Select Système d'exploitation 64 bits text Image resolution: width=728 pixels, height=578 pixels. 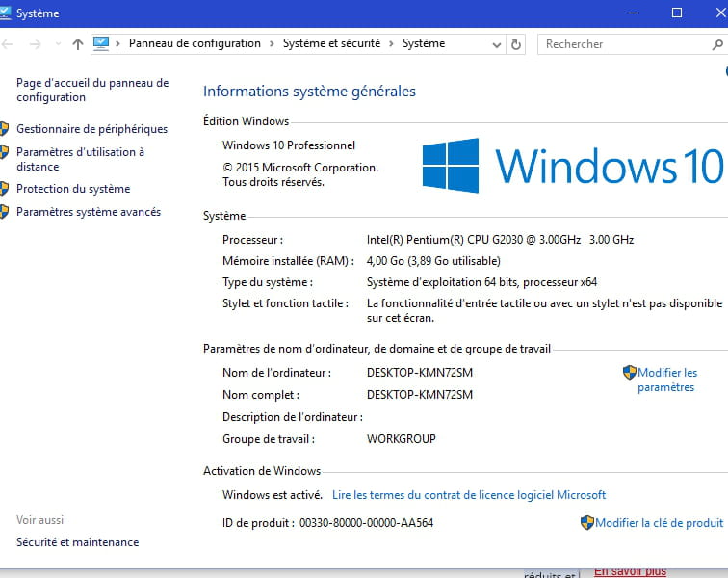[x=442, y=282]
